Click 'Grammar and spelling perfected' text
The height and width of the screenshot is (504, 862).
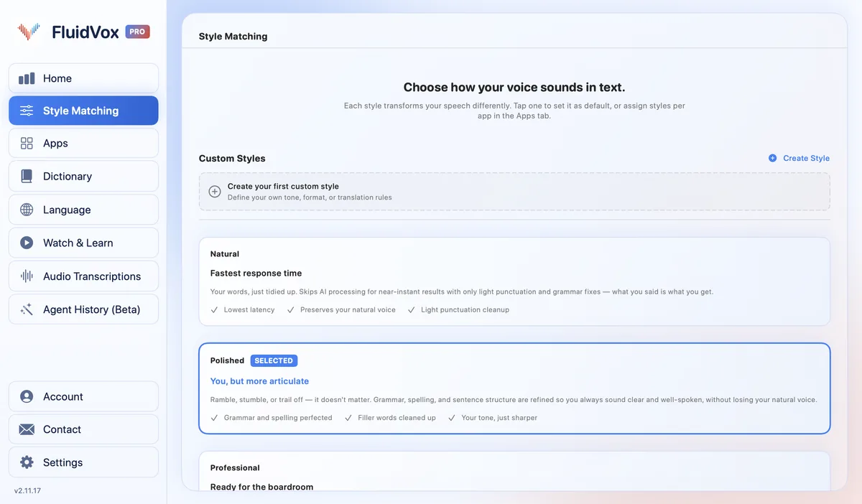pos(278,417)
